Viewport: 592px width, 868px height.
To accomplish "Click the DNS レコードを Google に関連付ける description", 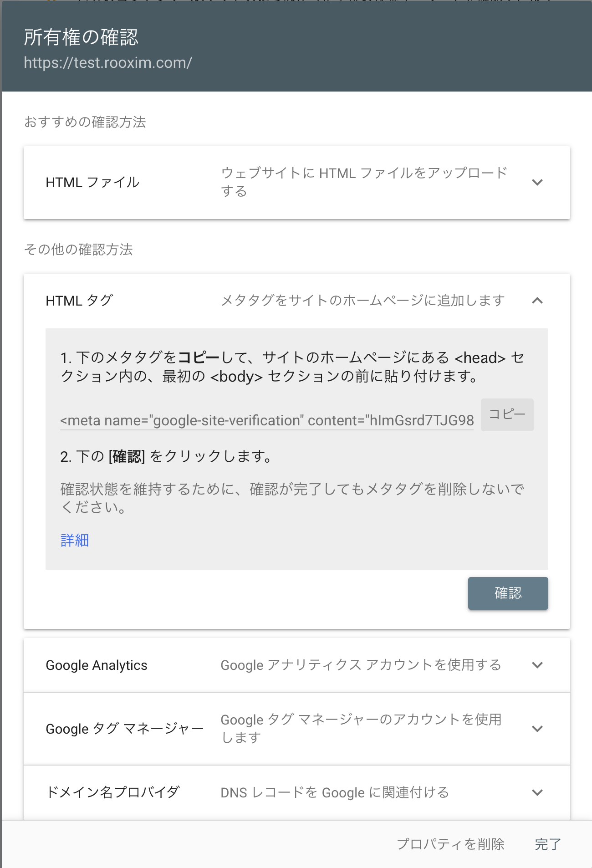I will point(335,793).
